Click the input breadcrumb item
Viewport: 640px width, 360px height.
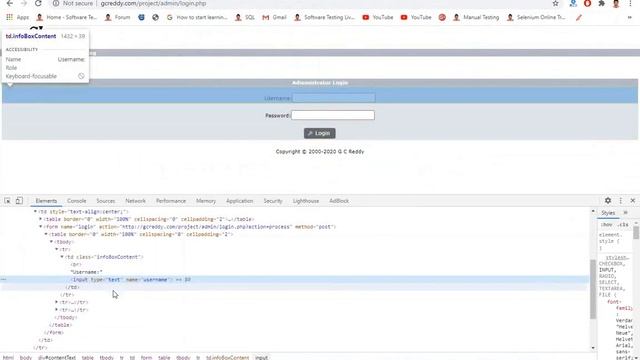(261, 357)
